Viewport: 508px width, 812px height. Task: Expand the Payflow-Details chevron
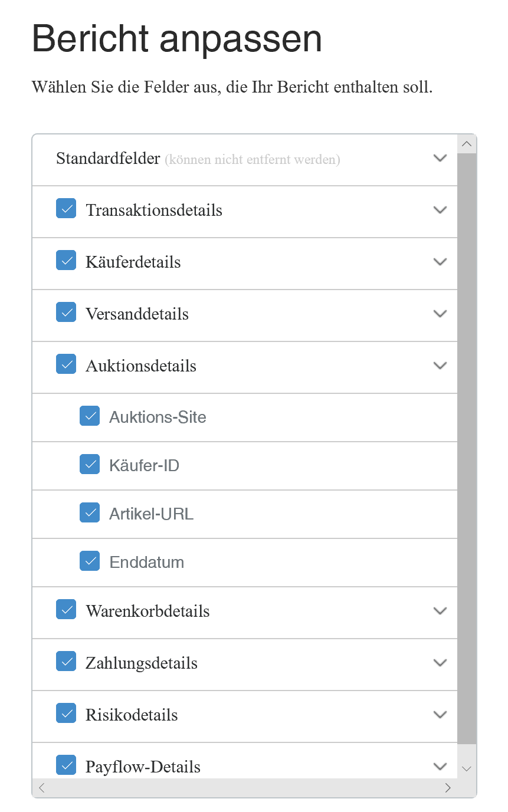pyautogui.click(x=440, y=767)
